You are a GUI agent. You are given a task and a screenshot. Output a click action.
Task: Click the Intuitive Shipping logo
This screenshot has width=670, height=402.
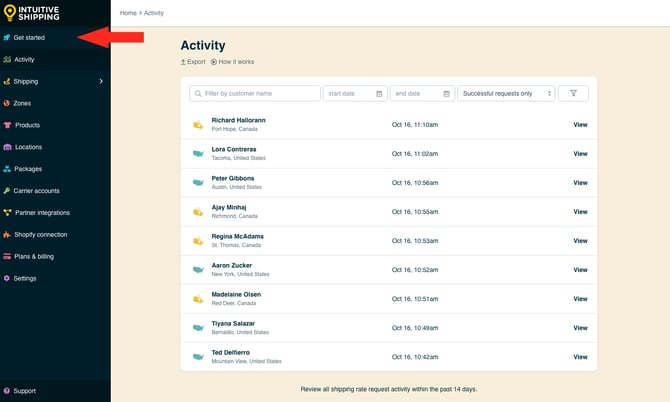pos(31,13)
